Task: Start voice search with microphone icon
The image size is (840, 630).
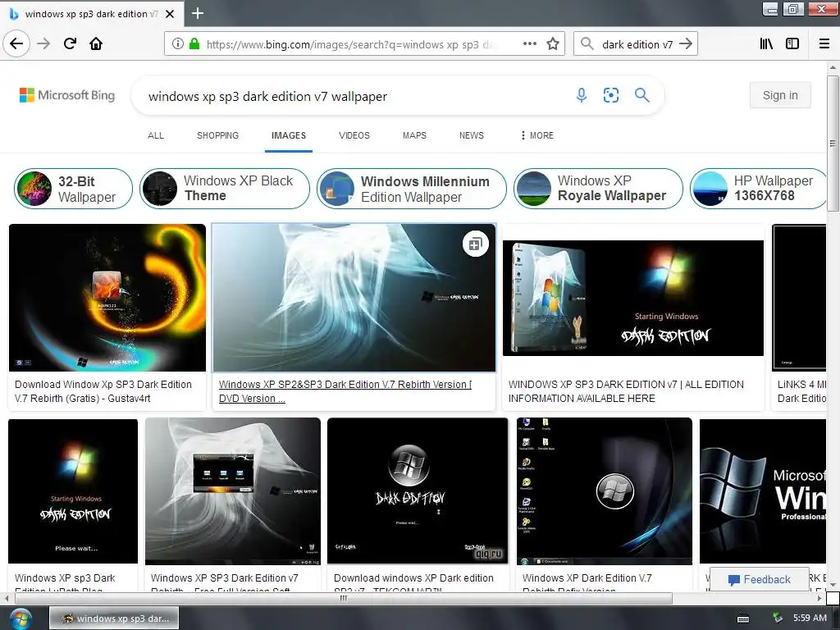Action: click(582, 95)
